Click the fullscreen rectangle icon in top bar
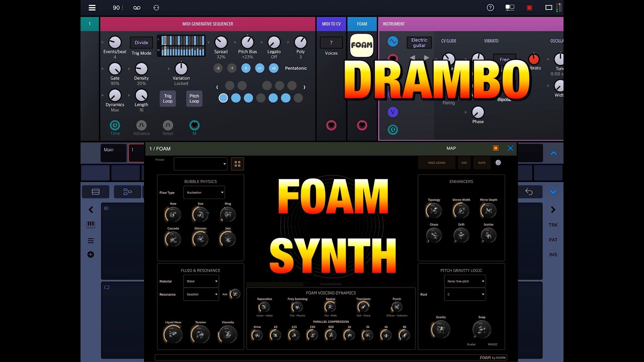Image resolution: width=644 pixels, height=362 pixels. click(x=549, y=8)
